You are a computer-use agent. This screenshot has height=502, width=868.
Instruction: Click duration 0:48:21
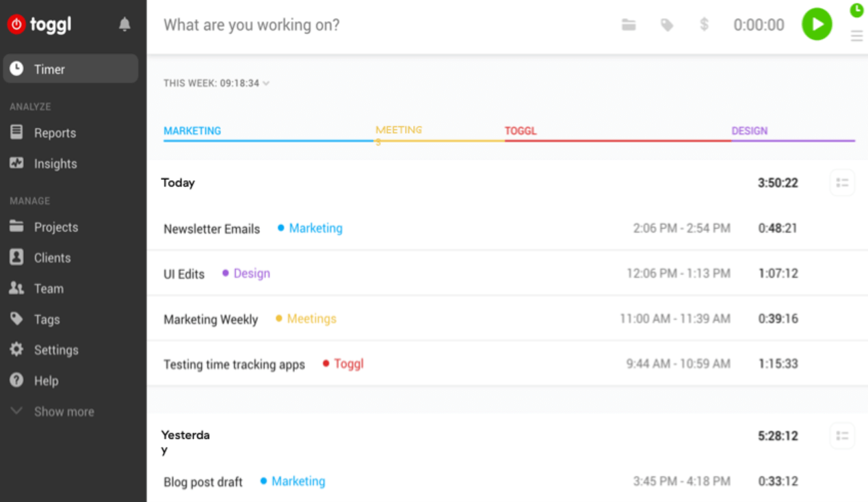[778, 228]
